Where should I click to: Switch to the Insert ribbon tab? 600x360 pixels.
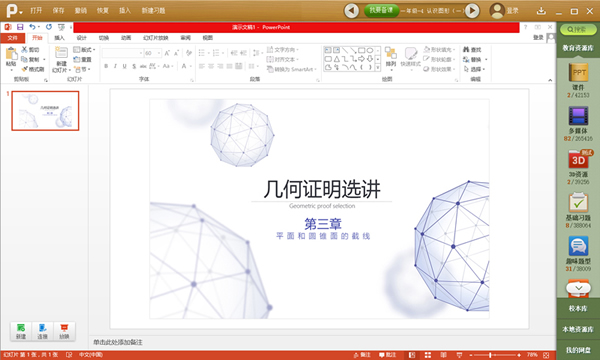pos(59,38)
